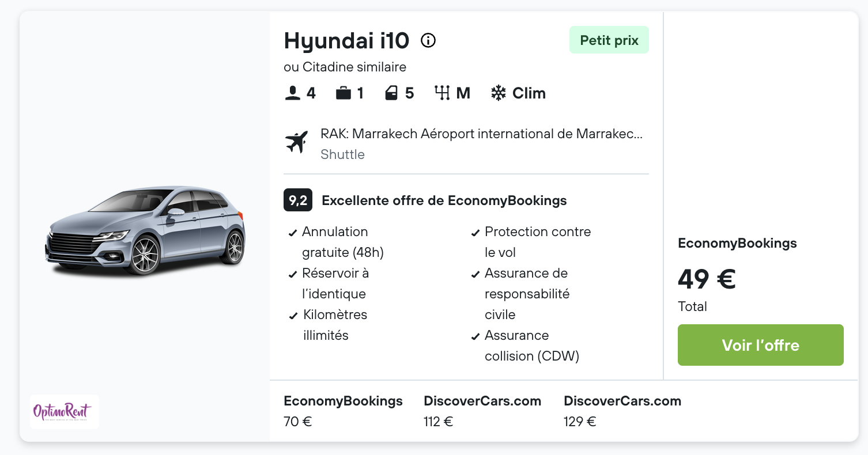868x455 pixels.
Task: Click the airplane pickup location icon
Action: click(x=297, y=142)
